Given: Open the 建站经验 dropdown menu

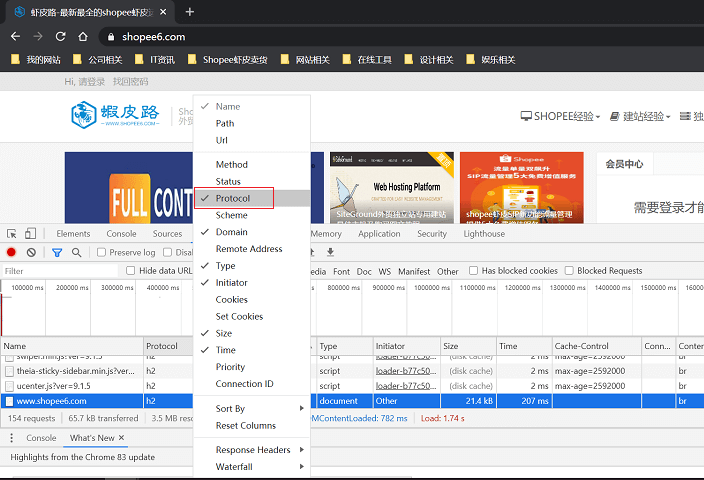Looking at the screenshot, I should (x=640, y=117).
